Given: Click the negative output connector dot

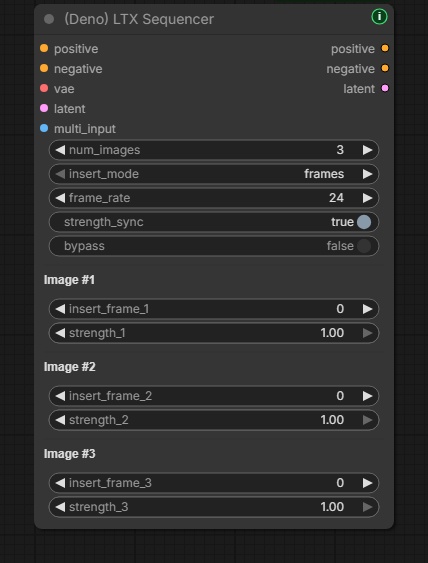Looking at the screenshot, I should 385,68.
